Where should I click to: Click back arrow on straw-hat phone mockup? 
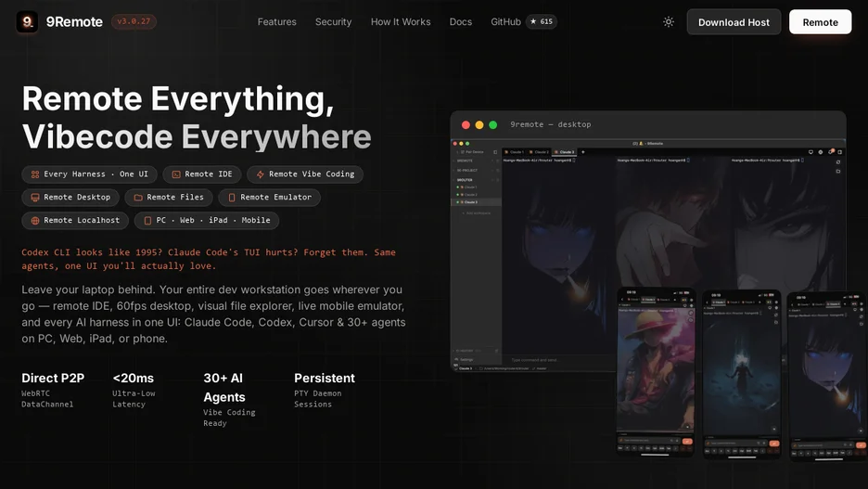click(622, 299)
